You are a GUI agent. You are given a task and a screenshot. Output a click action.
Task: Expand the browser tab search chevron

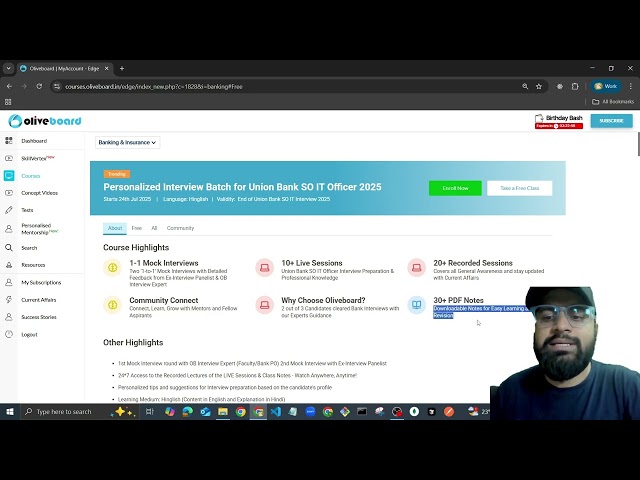point(9,68)
